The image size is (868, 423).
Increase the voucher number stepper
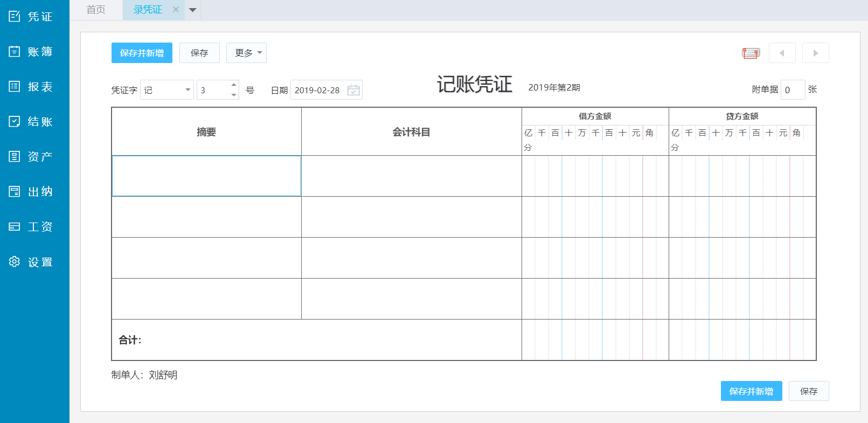pyautogui.click(x=234, y=85)
